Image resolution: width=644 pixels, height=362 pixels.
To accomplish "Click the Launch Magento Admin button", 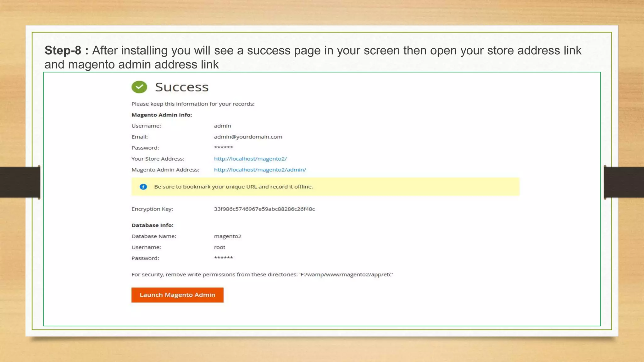I will (x=177, y=295).
